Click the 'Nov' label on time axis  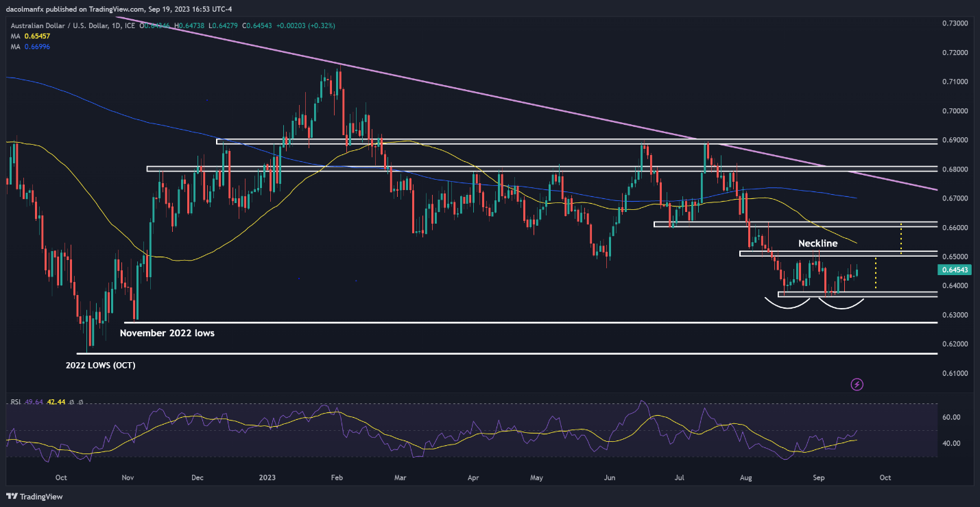click(x=127, y=477)
